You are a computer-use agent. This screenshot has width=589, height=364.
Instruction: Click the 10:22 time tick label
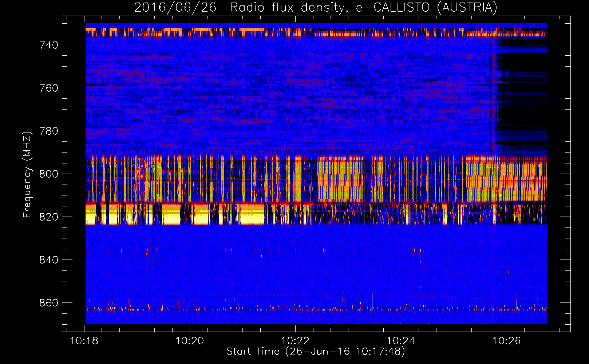click(x=295, y=341)
